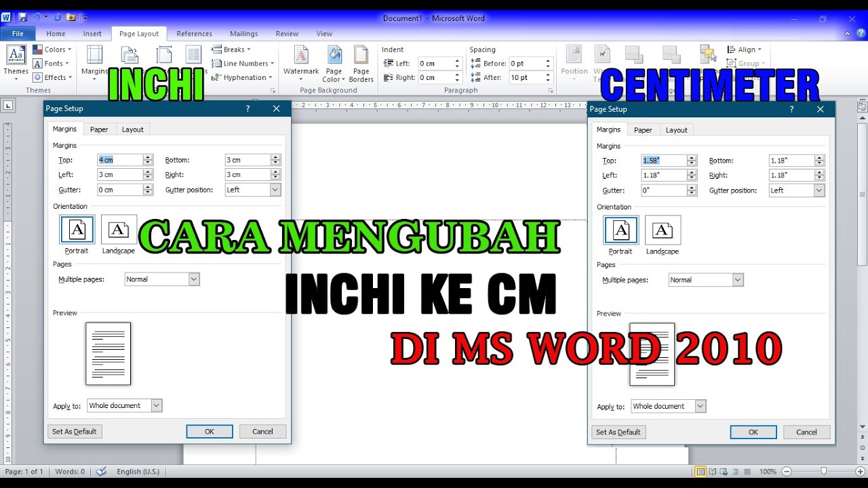Switch to Print Layout view
The width and height of the screenshot is (868, 488).
(701, 472)
